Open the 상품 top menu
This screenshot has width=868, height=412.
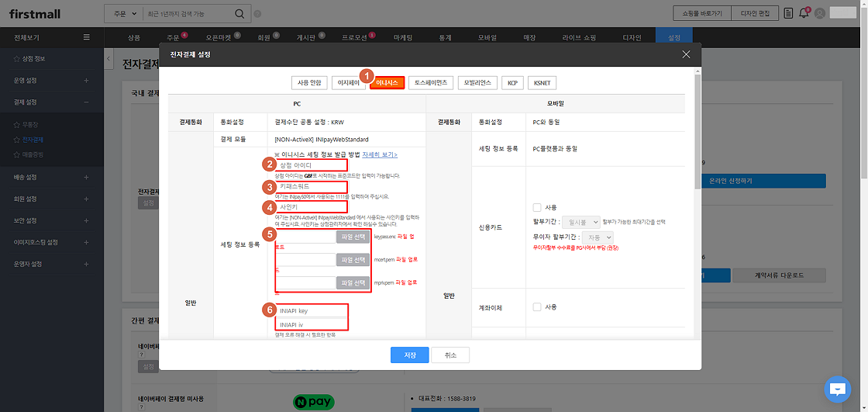coord(133,38)
